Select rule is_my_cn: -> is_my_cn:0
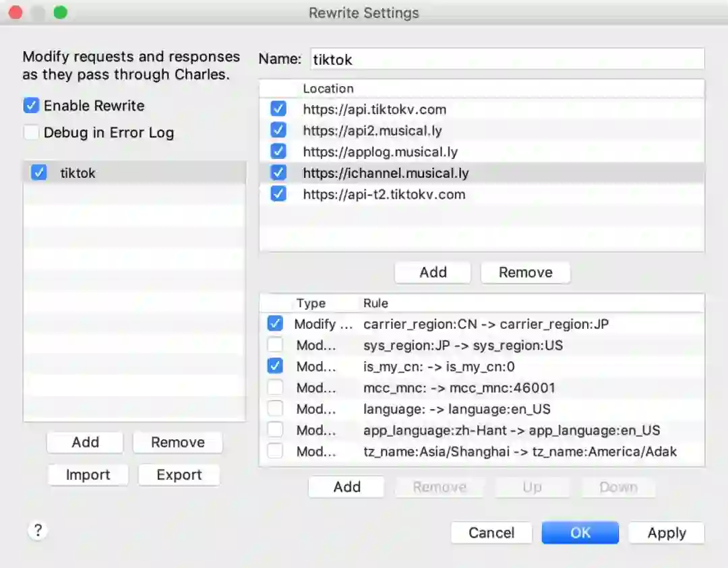 [x=439, y=367]
